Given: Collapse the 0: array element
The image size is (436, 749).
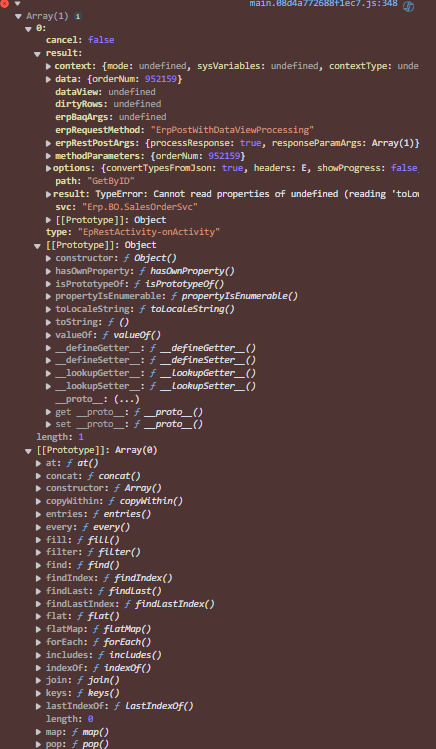Looking at the screenshot, I should tap(28, 29).
